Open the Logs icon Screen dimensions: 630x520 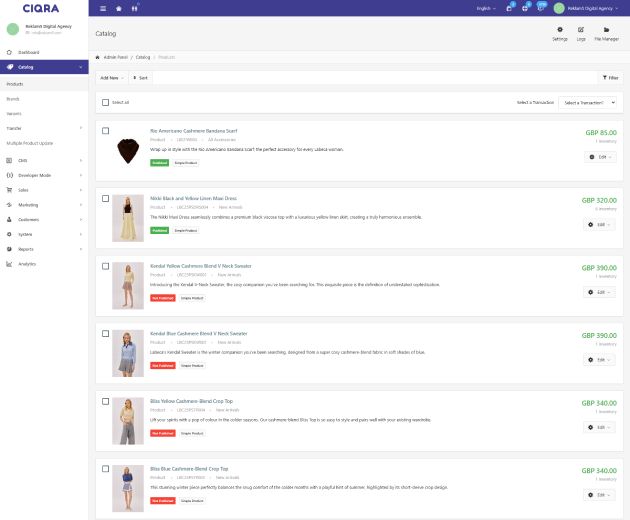[x=581, y=30]
